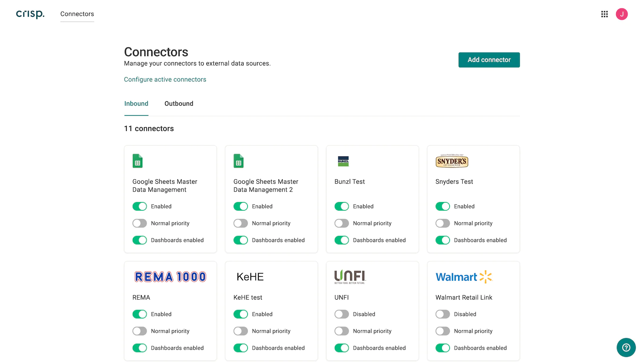Open the Connectors navigation item
This screenshot has width=644, height=362.
point(77,14)
